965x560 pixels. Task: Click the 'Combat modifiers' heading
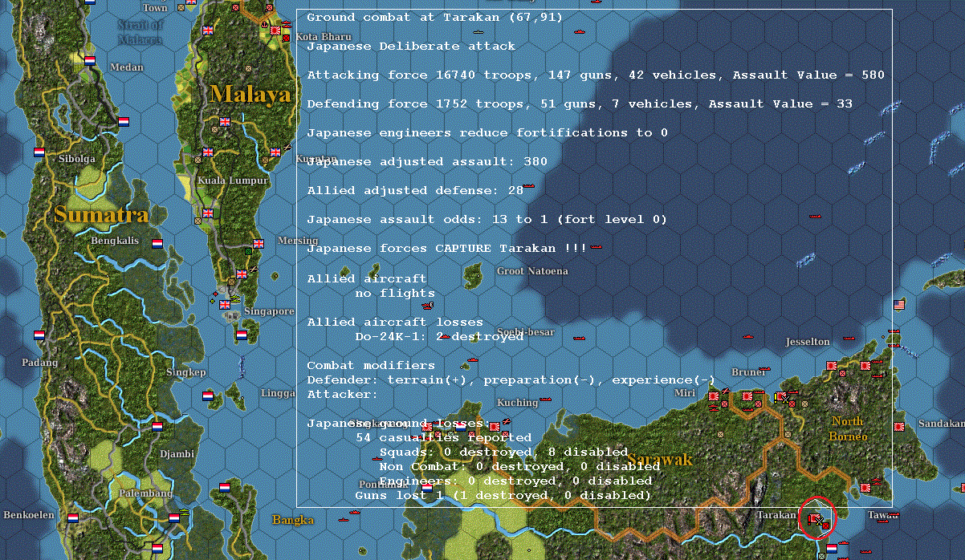[371, 365]
